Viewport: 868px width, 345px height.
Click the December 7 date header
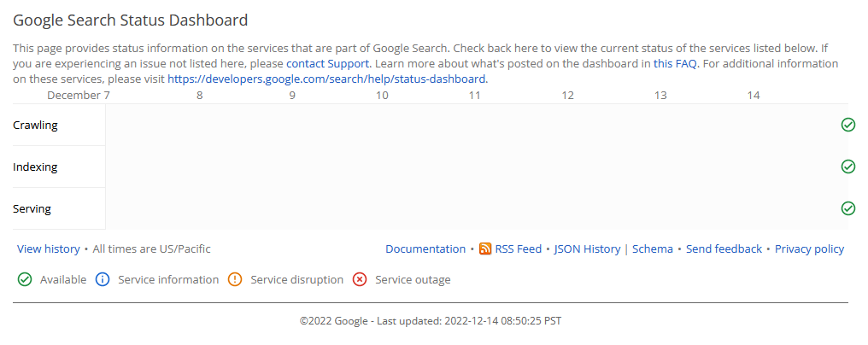78,95
